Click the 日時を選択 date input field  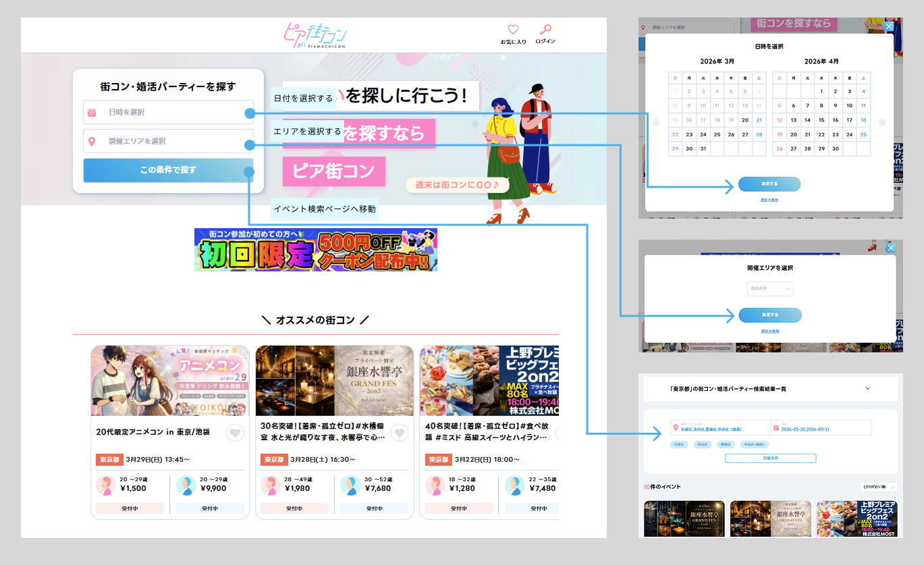point(168,112)
